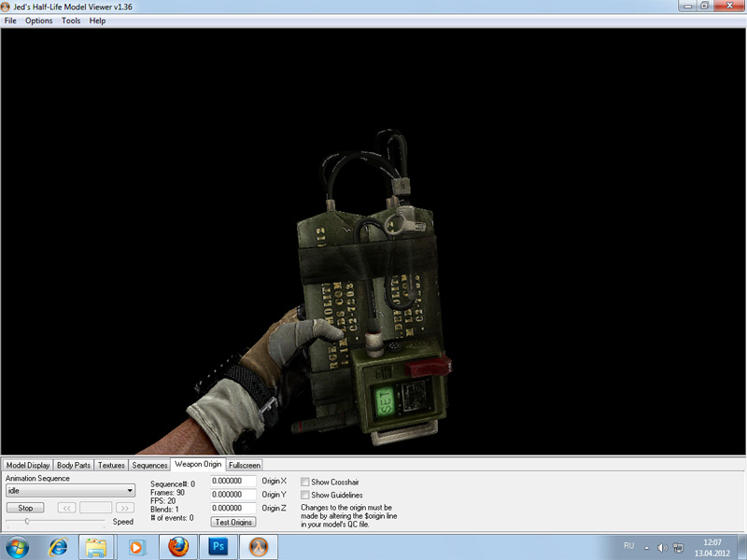Enable the Show Guidelines checkbox
The height and width of the screenshot is (560, 747).
[x=305, y=495]
